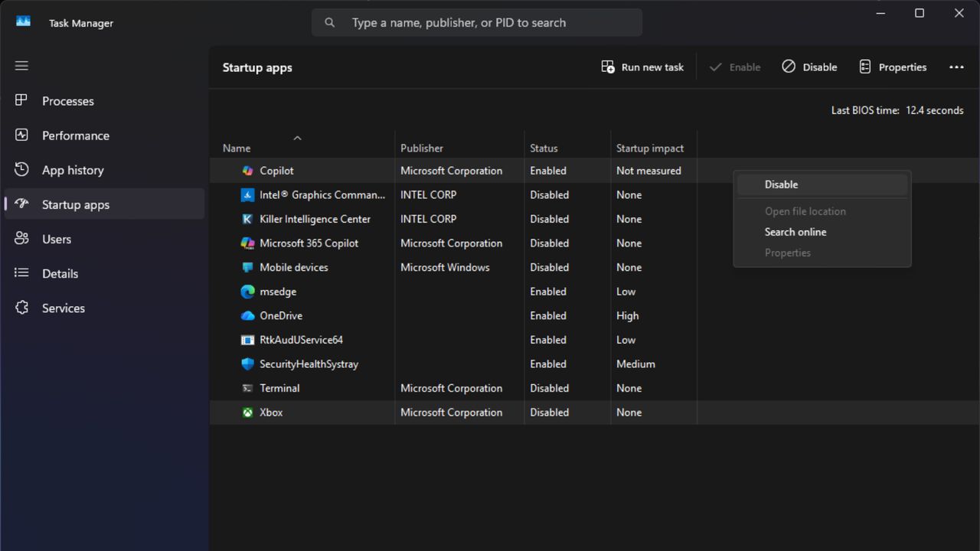Open Properties from the toolbar
980x551 pixels.
pos(893,67)
